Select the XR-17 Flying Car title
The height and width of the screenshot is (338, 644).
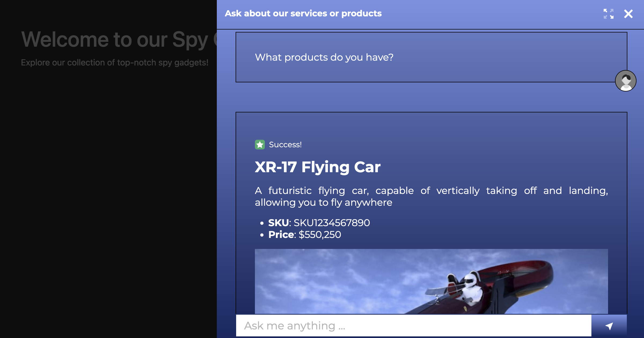point(317,167)
